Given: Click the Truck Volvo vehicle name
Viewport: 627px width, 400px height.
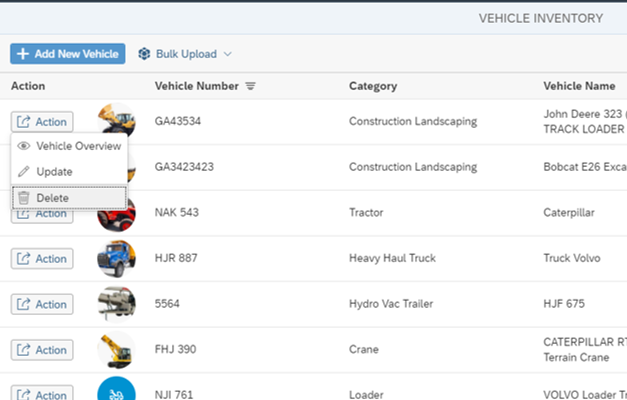Looking at the screenshot, I should coord(571,258).
